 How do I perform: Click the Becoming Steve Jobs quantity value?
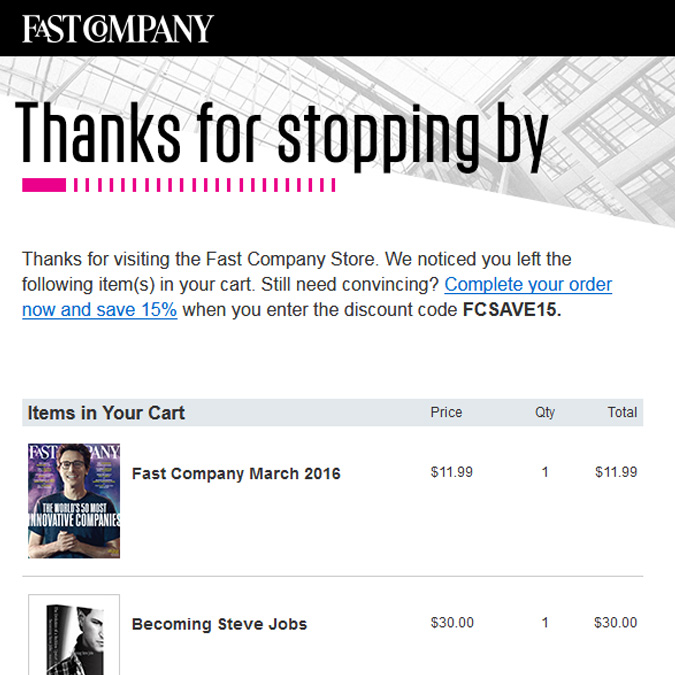tap(545, 623)
